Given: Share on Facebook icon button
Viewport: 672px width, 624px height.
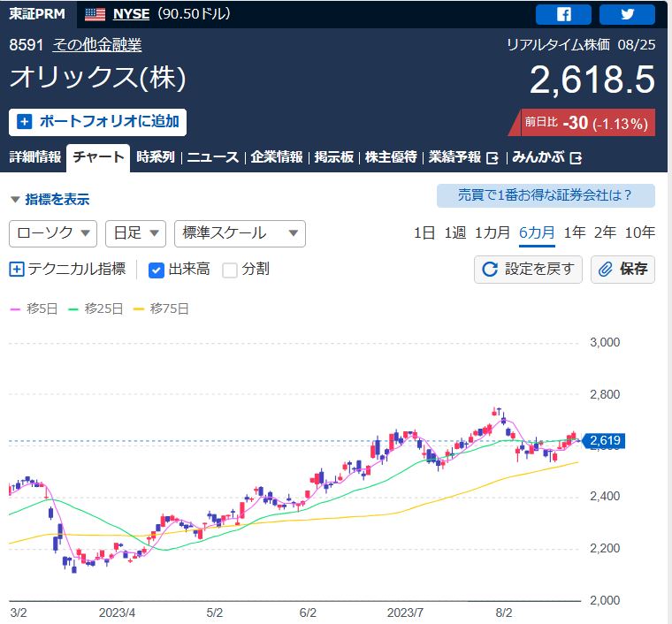Looking at the screenshot, I should 563,14.
